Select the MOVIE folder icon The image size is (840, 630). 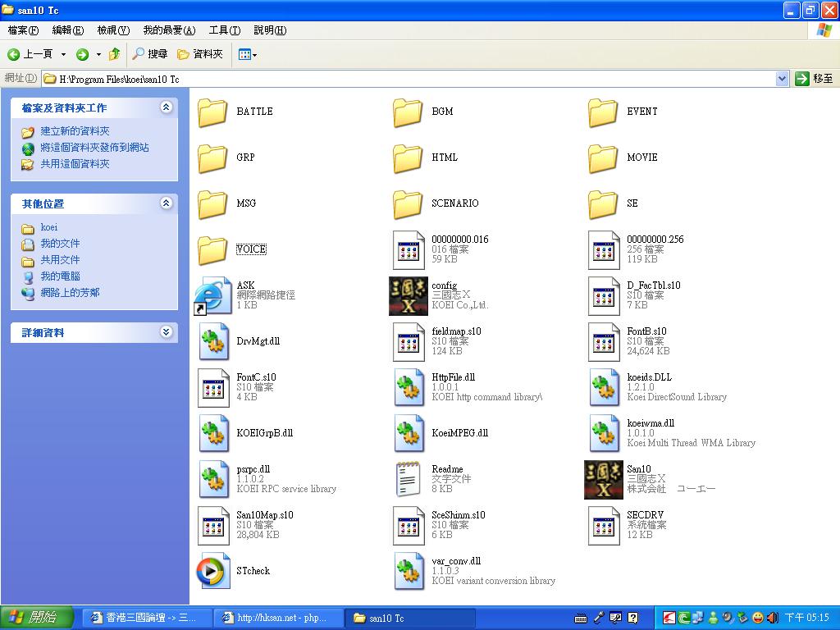click(603, 158)
